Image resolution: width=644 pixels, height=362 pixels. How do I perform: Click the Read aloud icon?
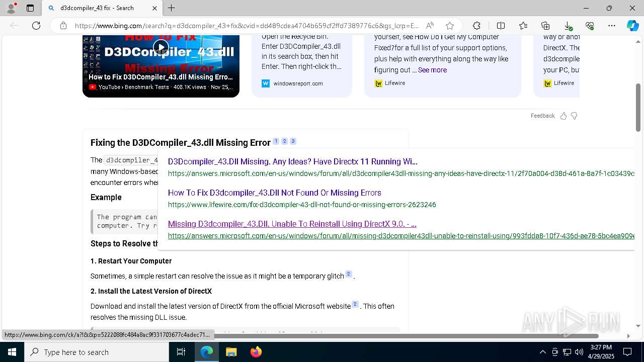coord(430,26)
